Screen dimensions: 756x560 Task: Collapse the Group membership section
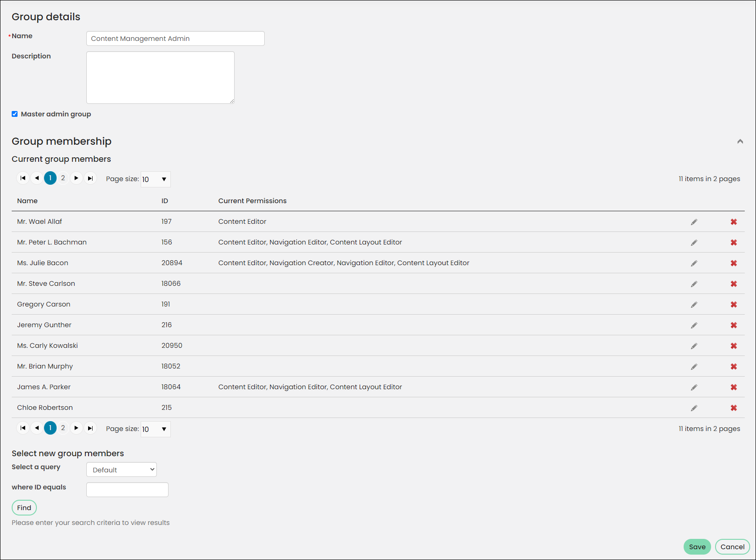[740, 142]
